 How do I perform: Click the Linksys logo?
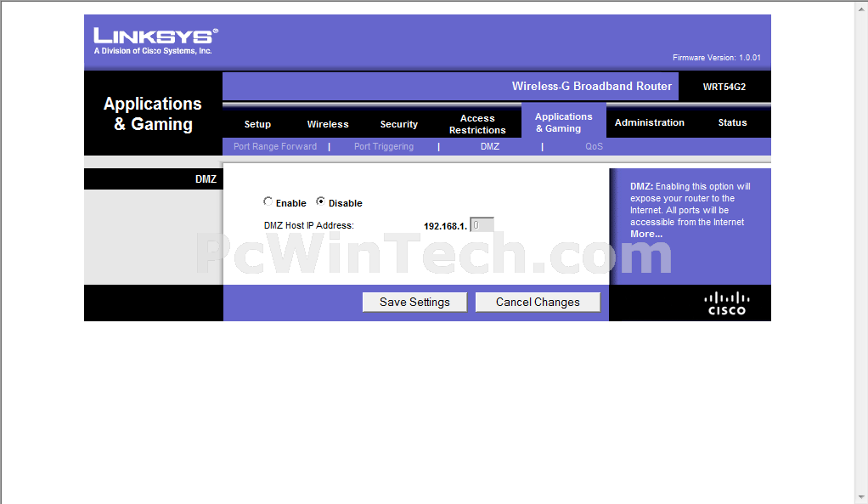point(155,41)
